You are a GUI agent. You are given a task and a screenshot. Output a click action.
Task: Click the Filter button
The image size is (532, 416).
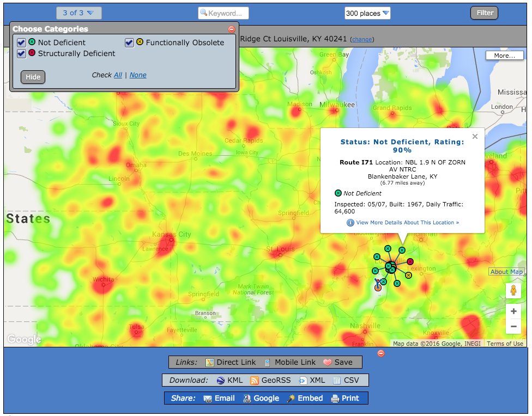click(x=484, y=13)
